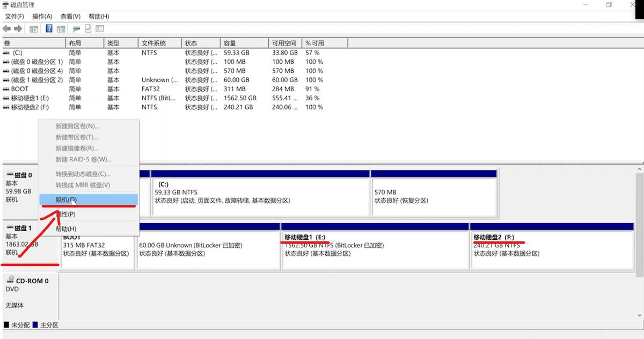The image size is (644, 339).
Task: Click the Forward arrow in toolbar
Action: 18,29
